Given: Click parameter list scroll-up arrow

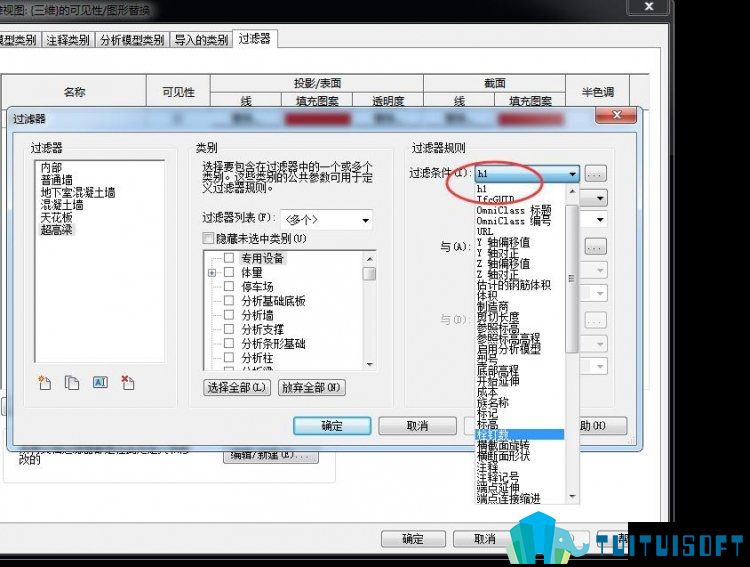Looking at the screenshot, I should (572, 191).
